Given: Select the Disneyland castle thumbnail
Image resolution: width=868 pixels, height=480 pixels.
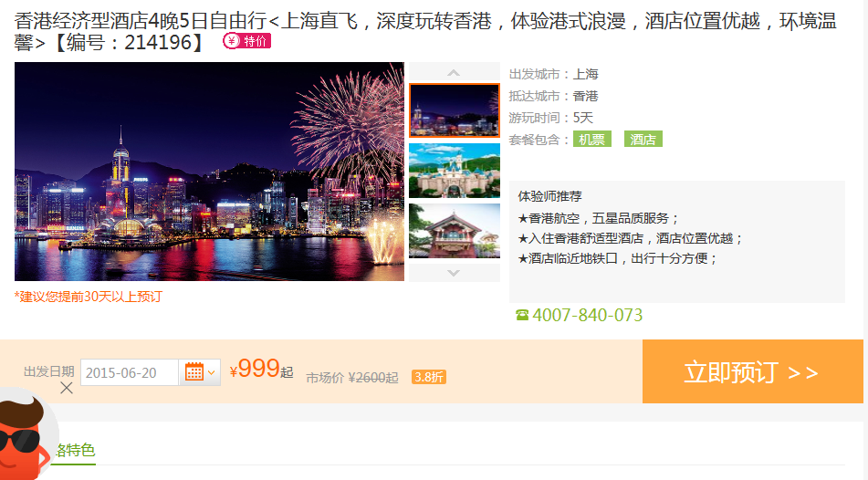Looking at the screenshot, I should (455, 171).
